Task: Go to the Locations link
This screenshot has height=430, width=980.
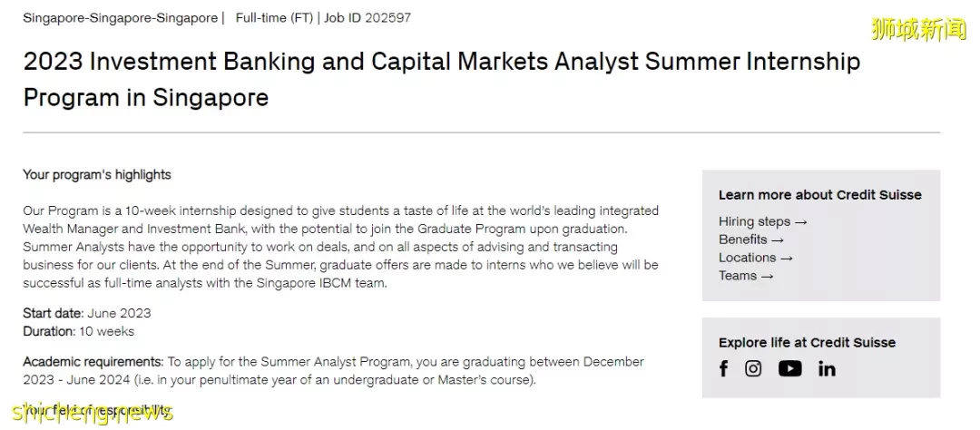Action: pyautogui.click(x=756, y=258)
